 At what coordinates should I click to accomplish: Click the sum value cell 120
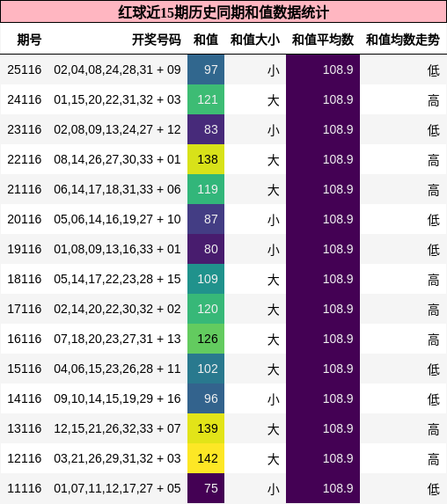tap(206, 309)
